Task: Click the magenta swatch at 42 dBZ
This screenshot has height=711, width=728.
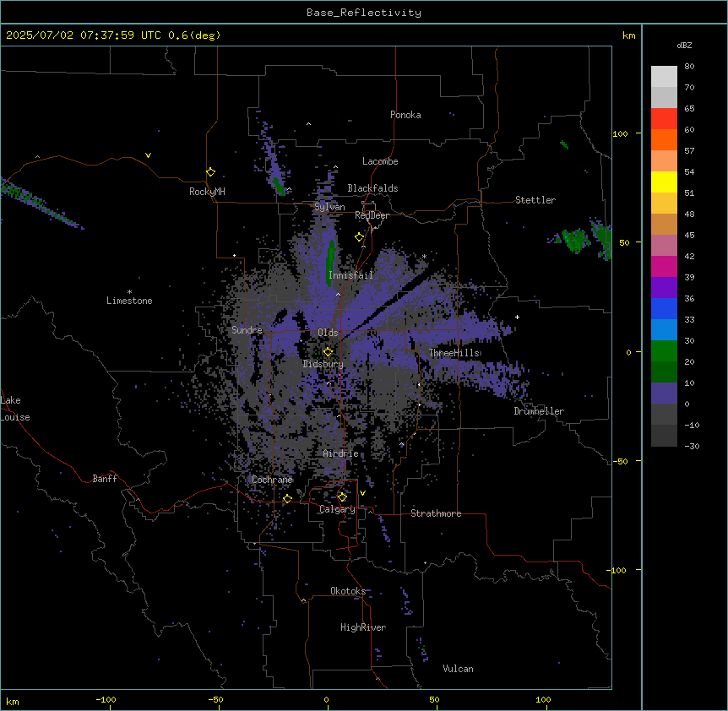Action: point(664,266)
